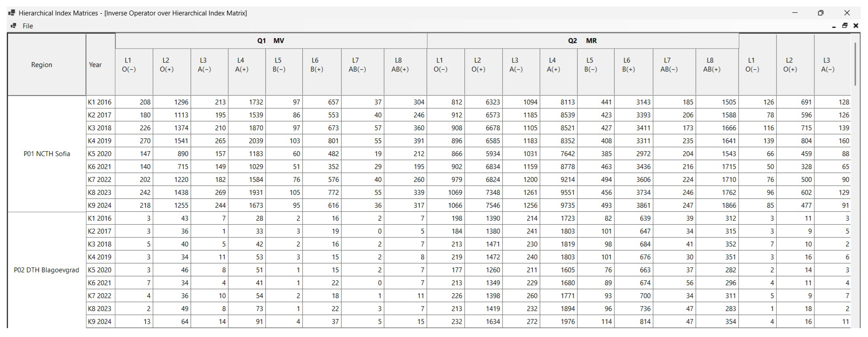The image size is (868, 337).
Task: Click Q1 MV header L4 A(+)
Action: point(241,65)
